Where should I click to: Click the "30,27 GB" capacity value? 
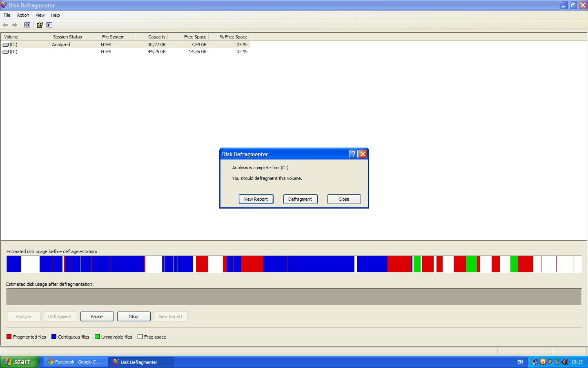click(157, 45)
